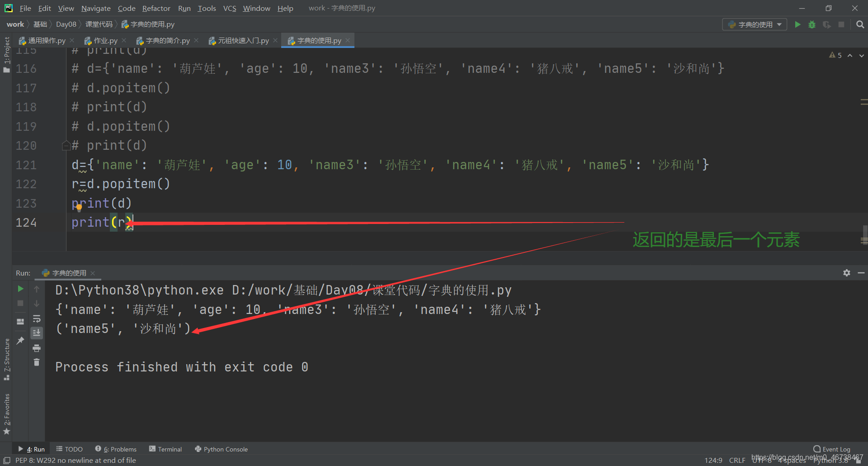Image resolution: width=868 pixels, height=466 pixels.
Task: Clear all console output trash icon
Action: 37,362
